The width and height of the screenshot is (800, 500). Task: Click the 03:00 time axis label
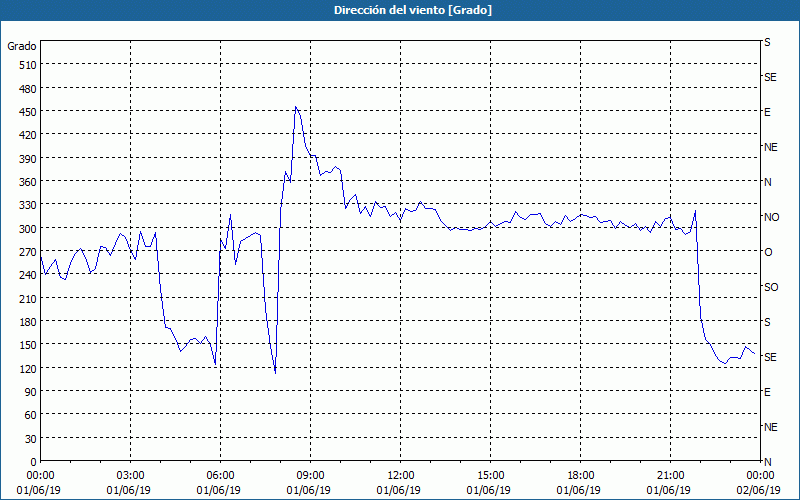[x=131, y=476]
